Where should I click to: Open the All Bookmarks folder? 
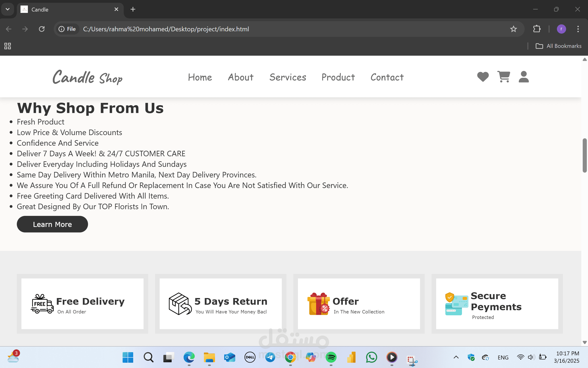point(558,46)
